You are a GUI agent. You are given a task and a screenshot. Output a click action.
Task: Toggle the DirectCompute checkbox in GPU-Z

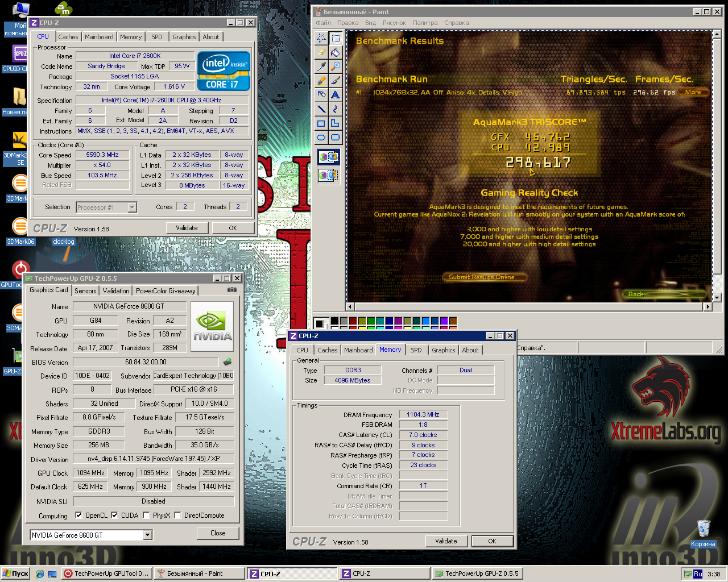(x=177, y=516)
